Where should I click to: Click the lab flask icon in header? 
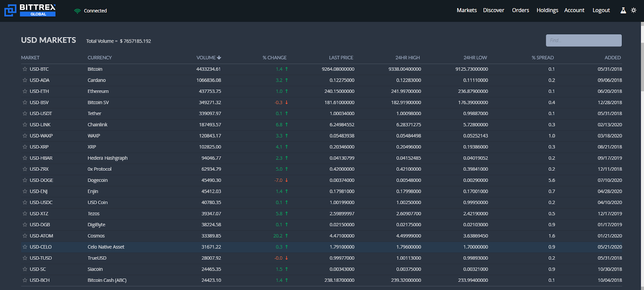click(623, 10)
